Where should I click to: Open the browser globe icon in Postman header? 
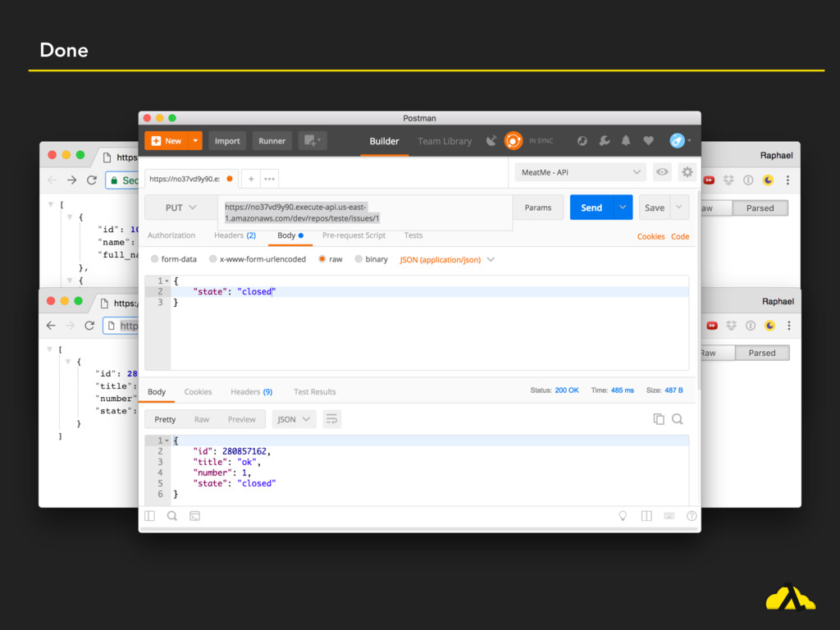point(582,141)
